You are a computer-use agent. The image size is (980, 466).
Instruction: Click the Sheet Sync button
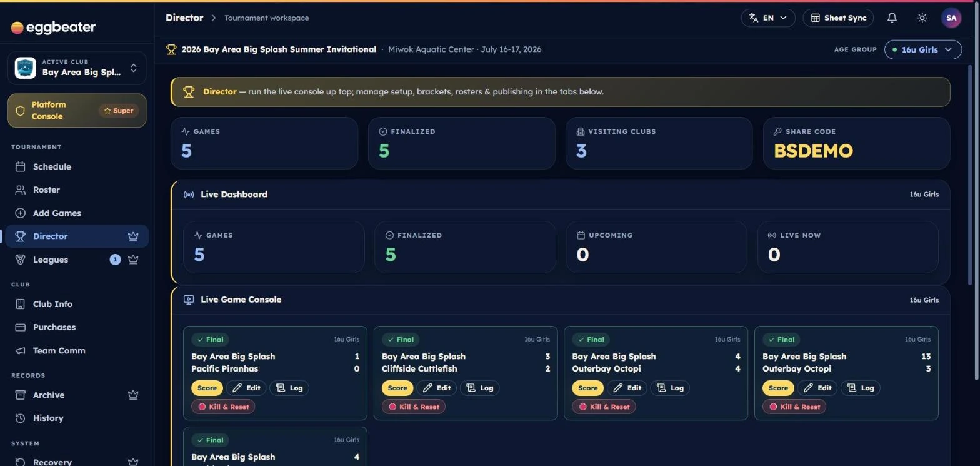[x=838, y=18]
